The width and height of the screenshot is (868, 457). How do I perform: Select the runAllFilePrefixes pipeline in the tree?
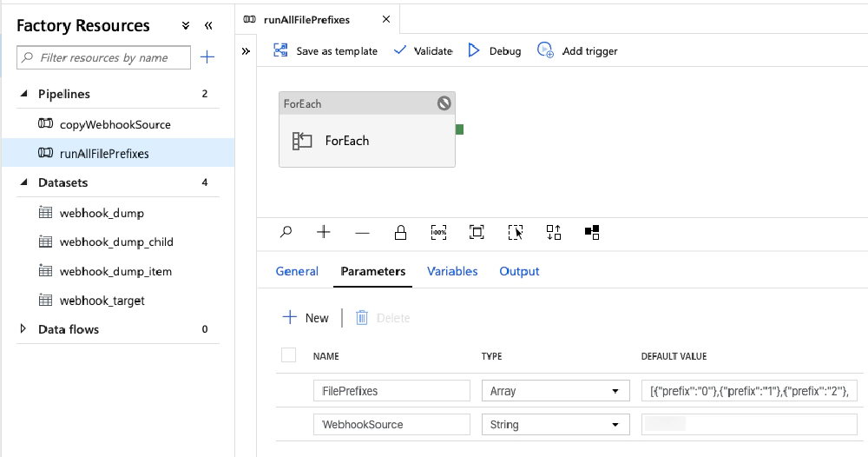tap(118, 153)
